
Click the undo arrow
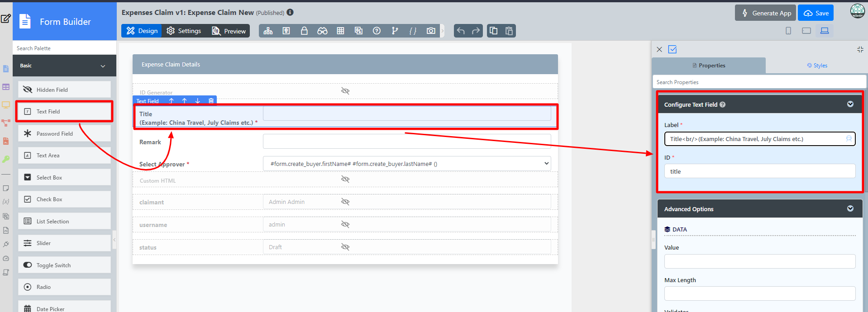coord(461,31)
